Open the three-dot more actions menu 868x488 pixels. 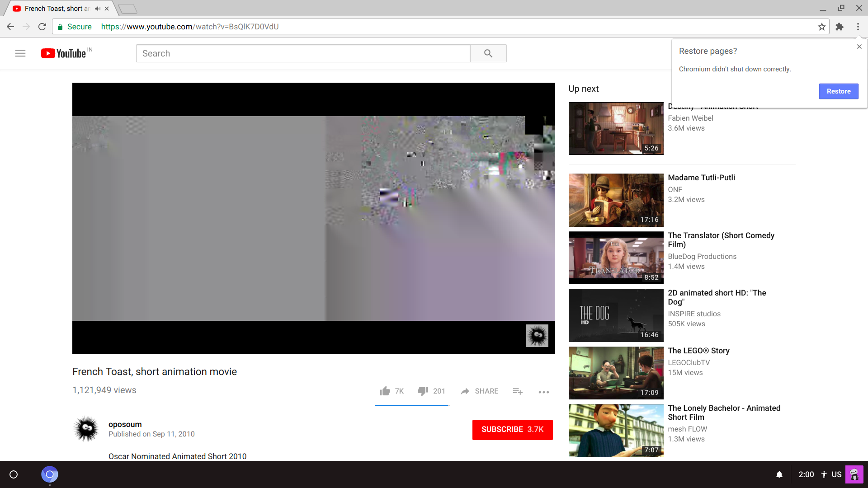[544, 392]
